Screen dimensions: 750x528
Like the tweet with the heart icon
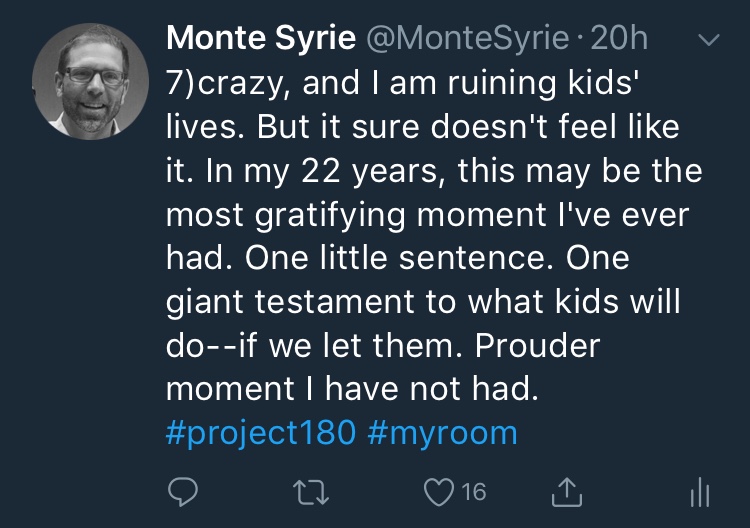click(438, 490)
